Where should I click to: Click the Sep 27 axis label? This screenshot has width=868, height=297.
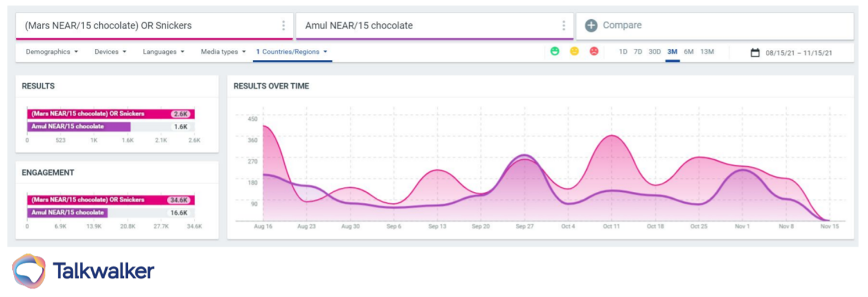525,227
